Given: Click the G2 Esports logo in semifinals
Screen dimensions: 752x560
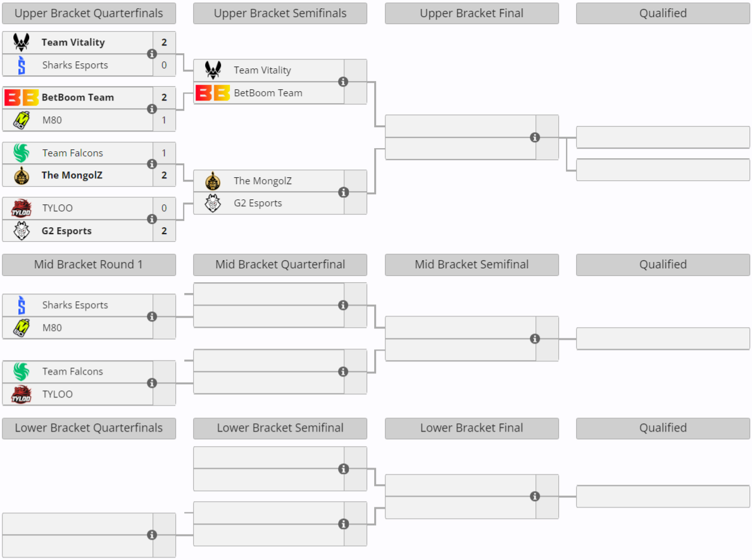Looking at the screenshot, I should (x=213, y=203).
